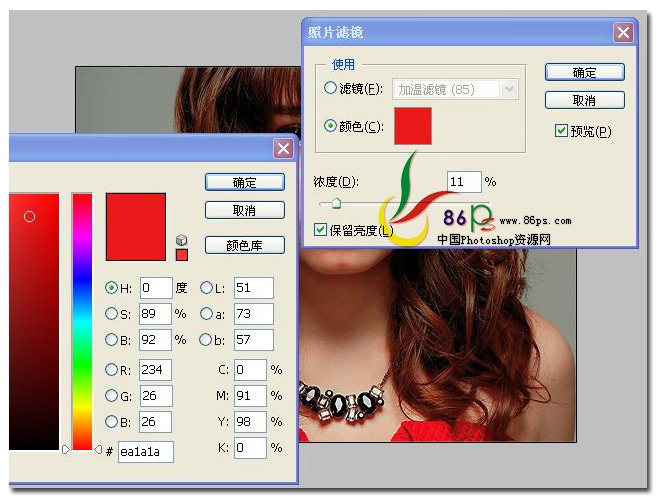Click the Lab b value field 57

pyautogui.click(x=254, y=340)
